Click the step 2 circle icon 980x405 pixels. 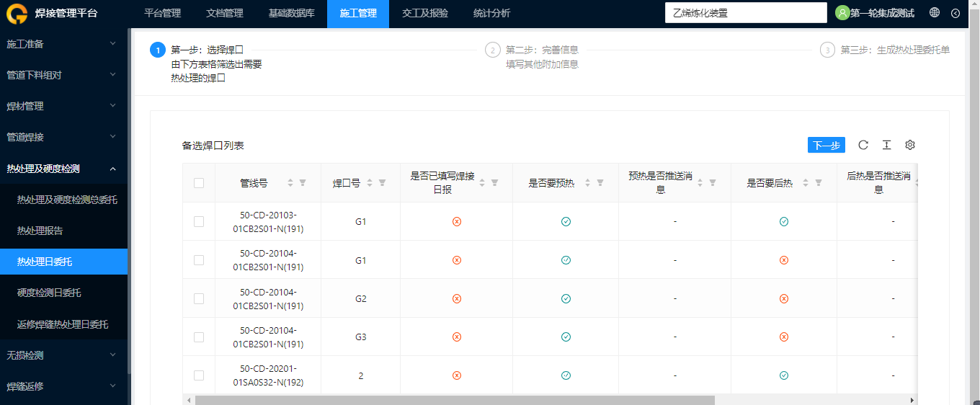[493, 50]
